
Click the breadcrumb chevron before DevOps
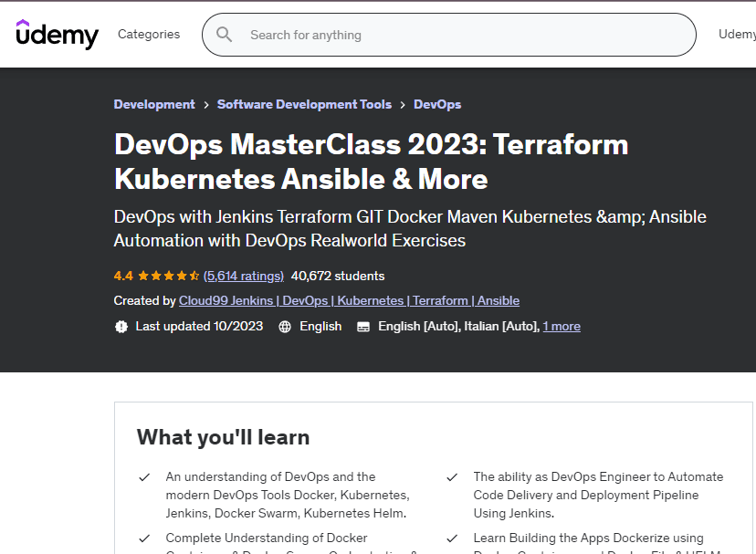pos(403,105)
